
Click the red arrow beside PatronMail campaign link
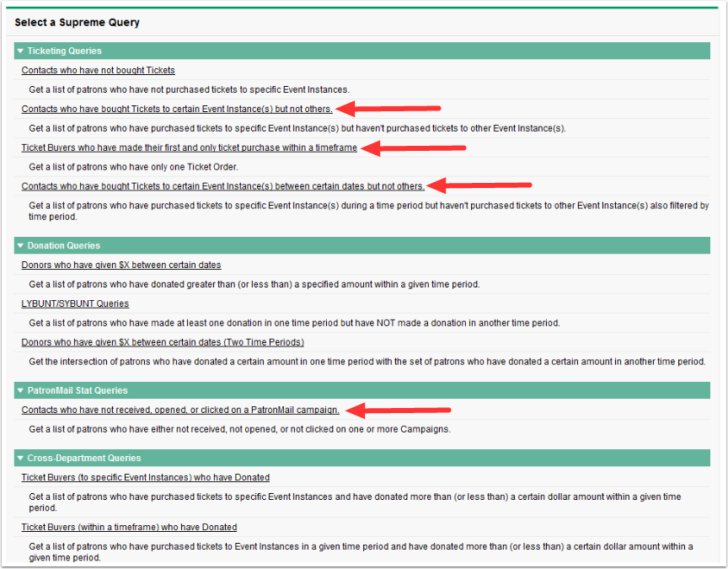399,411
